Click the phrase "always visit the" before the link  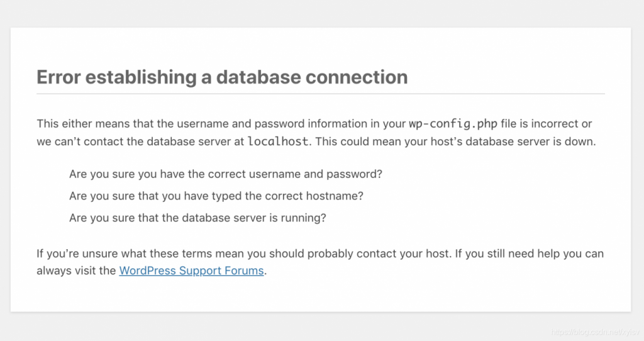click(x=76, y=271)
